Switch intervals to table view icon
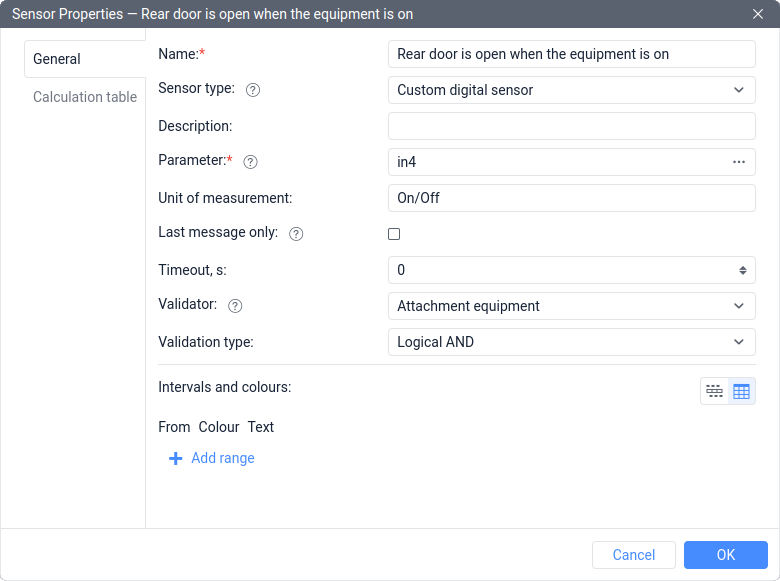Image resolution: width=780 pixels, height=581 pixels. (741, 391)
